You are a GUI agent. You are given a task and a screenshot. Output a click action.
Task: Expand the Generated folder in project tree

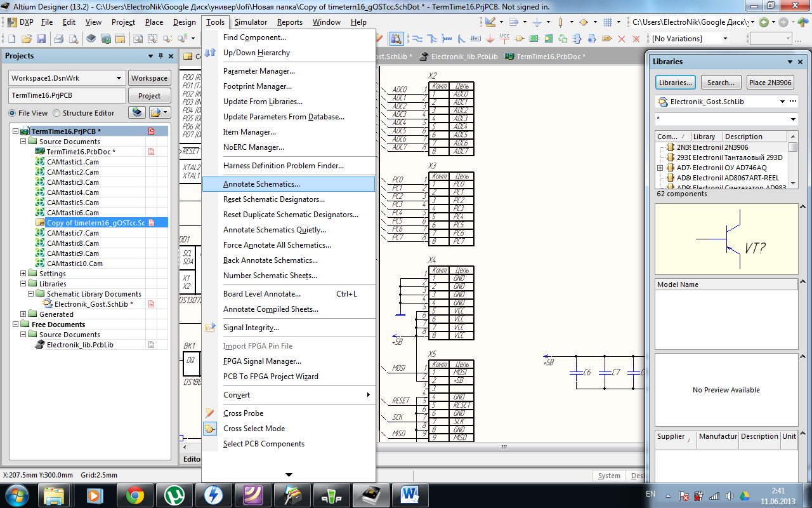pyautogui.click(x=23, y=314)
